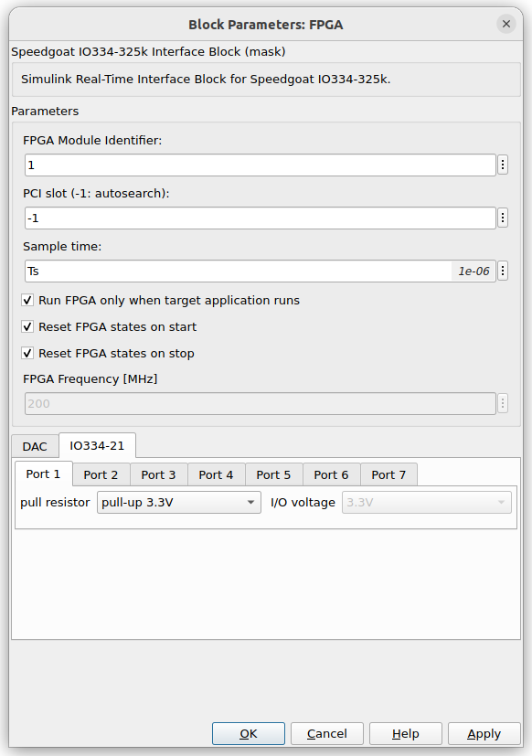Screen dimensions: 532x756
Task: Switch to the DAC tab
Action: point(35,446)
